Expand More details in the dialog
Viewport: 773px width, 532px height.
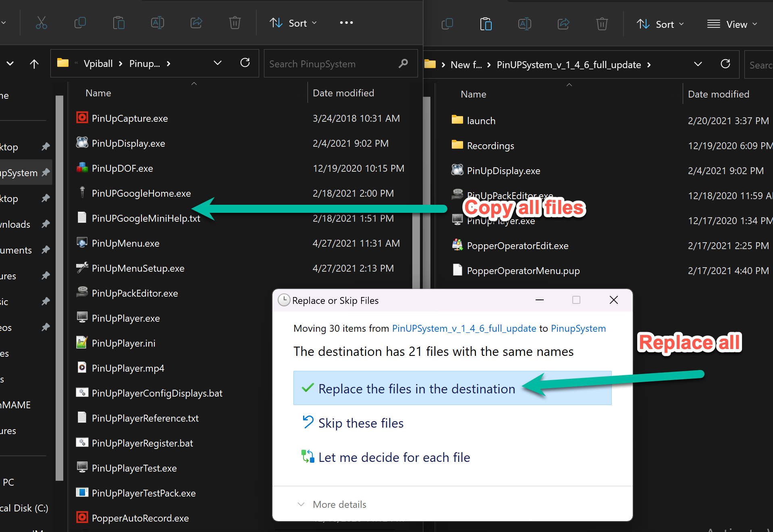coord(339,504)
